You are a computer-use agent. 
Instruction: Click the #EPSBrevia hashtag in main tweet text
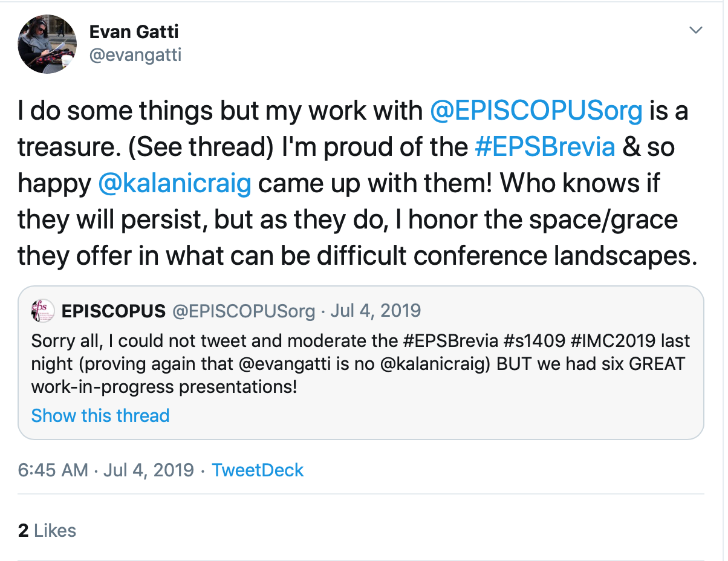coord(545,148)
